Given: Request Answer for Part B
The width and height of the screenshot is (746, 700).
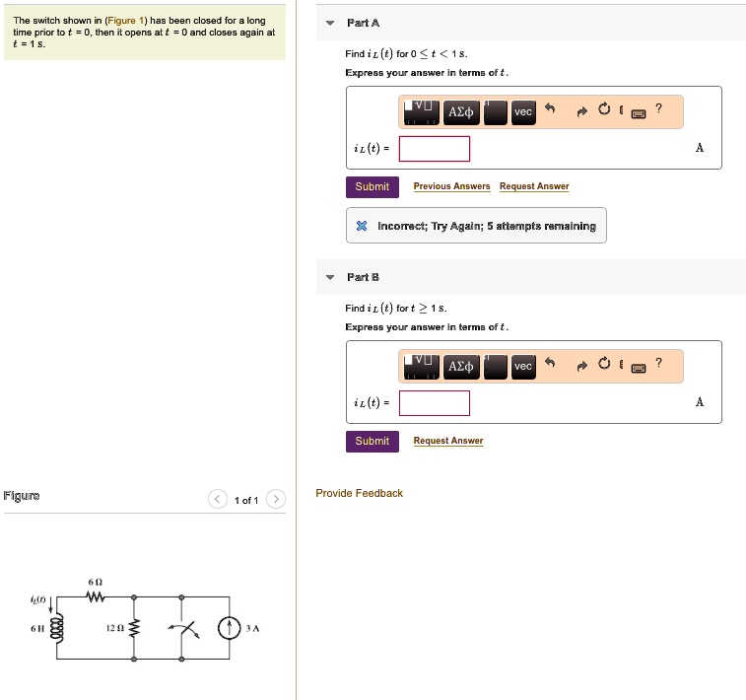Looking at the screenshot, I should (x=448, y=441).
